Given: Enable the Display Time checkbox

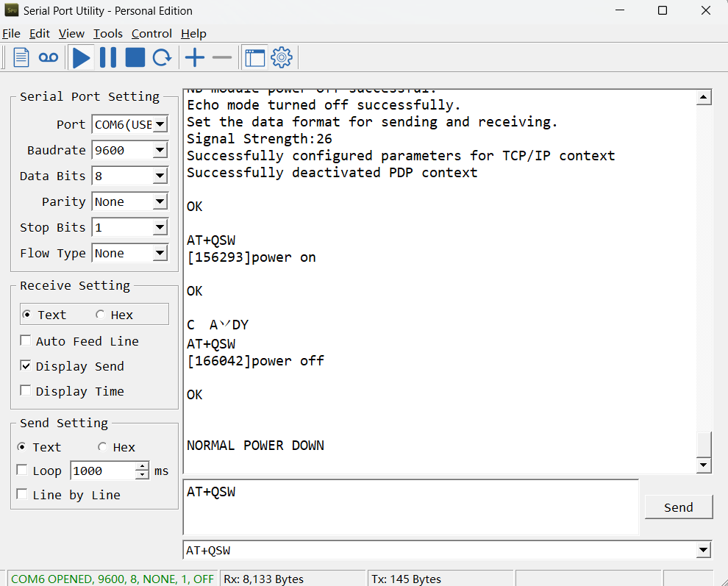Looking at the screenshot, I should (x=26, y=391).
